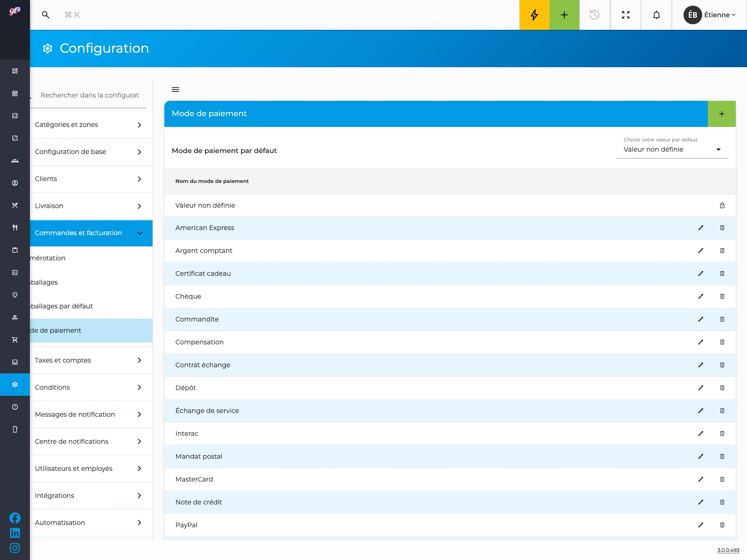Click the configuration search field
747x560 pixels.
pos(90,95)
